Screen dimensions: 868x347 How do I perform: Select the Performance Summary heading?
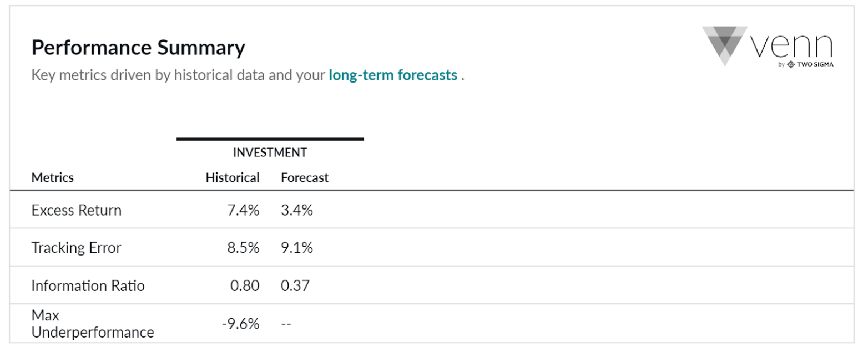tap(138, 48)
